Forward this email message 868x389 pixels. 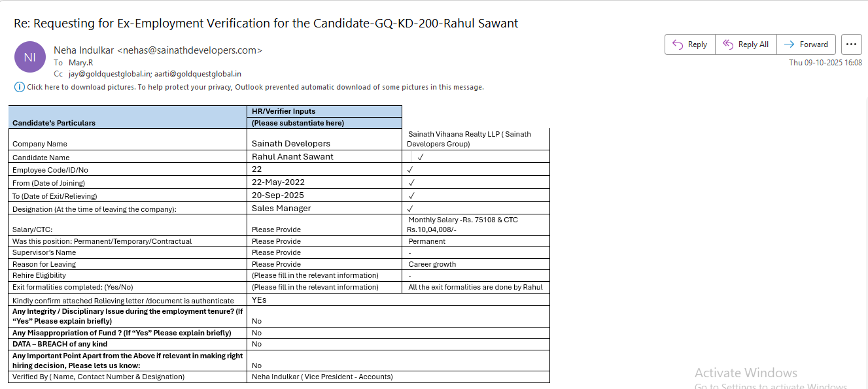(x=806, y=44)
